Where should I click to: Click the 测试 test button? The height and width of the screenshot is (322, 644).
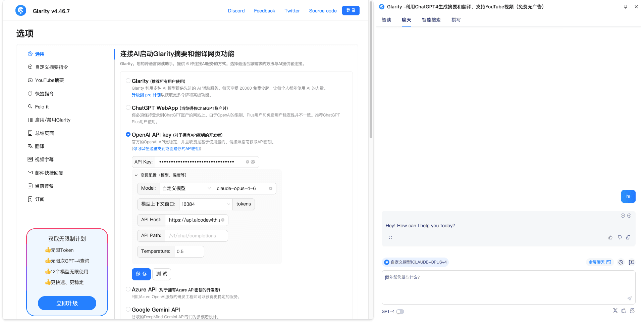point(162,274)
